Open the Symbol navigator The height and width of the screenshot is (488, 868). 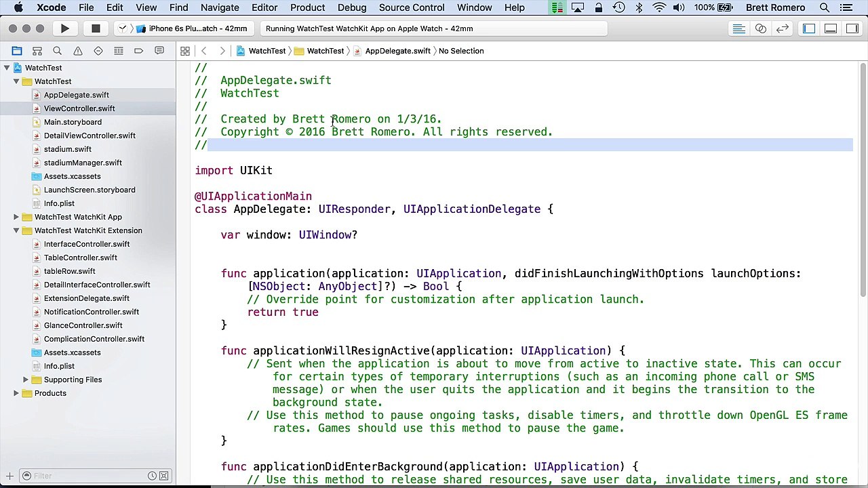pyautogui.click(x=37, y=51)
